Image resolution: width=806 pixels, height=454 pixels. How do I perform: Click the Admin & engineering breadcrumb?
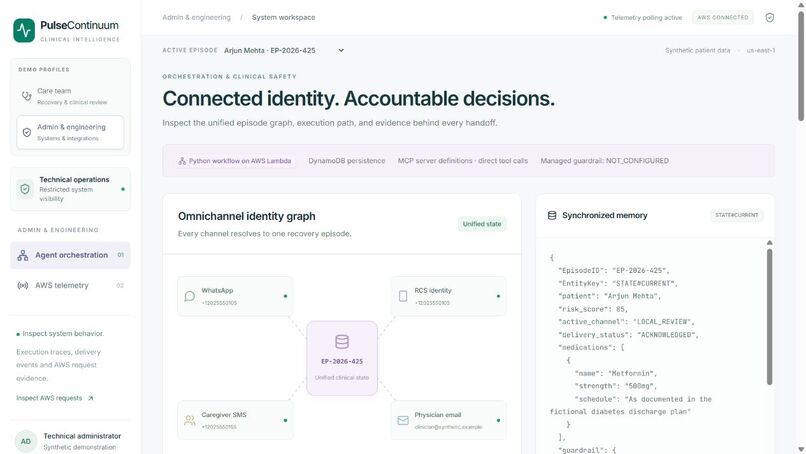196,17
